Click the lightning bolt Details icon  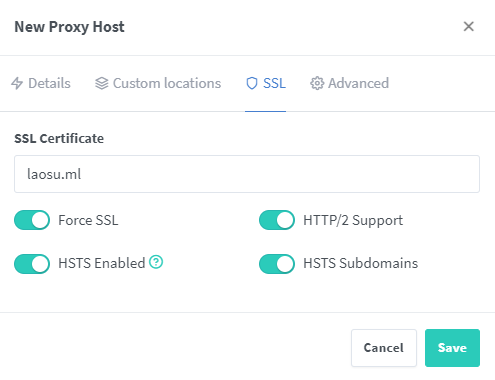pyautogui.click(x=17, y=83)
